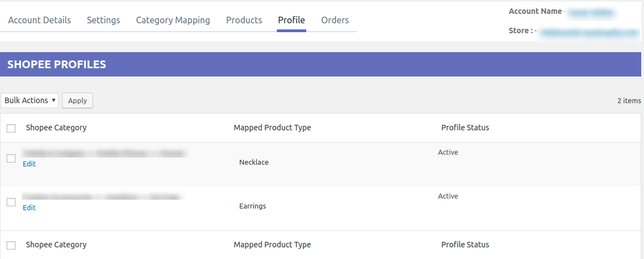Click the SHOPEE PROFILES heading
644x259 pixels.
pyautogui.click(x=56, y=64)
